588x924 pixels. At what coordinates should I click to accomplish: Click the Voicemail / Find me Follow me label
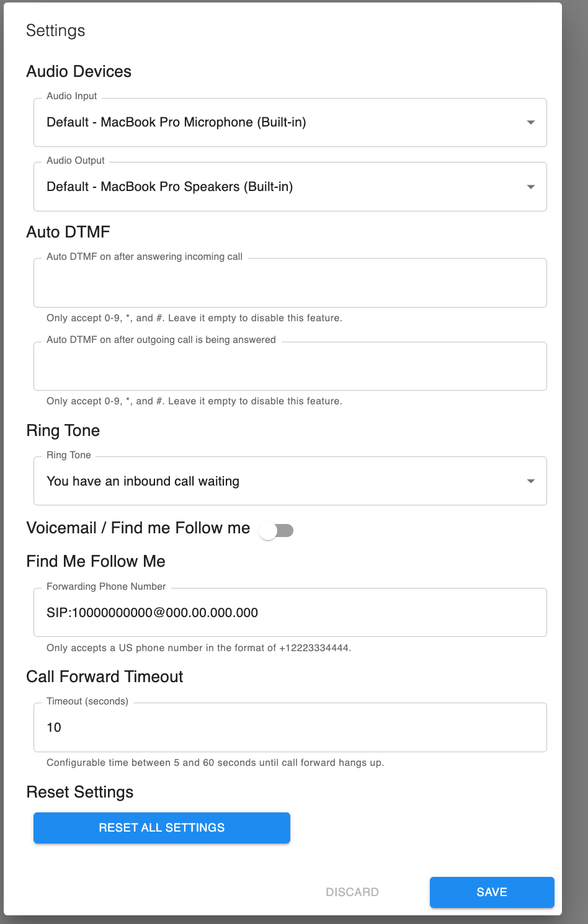pos(138,528)
